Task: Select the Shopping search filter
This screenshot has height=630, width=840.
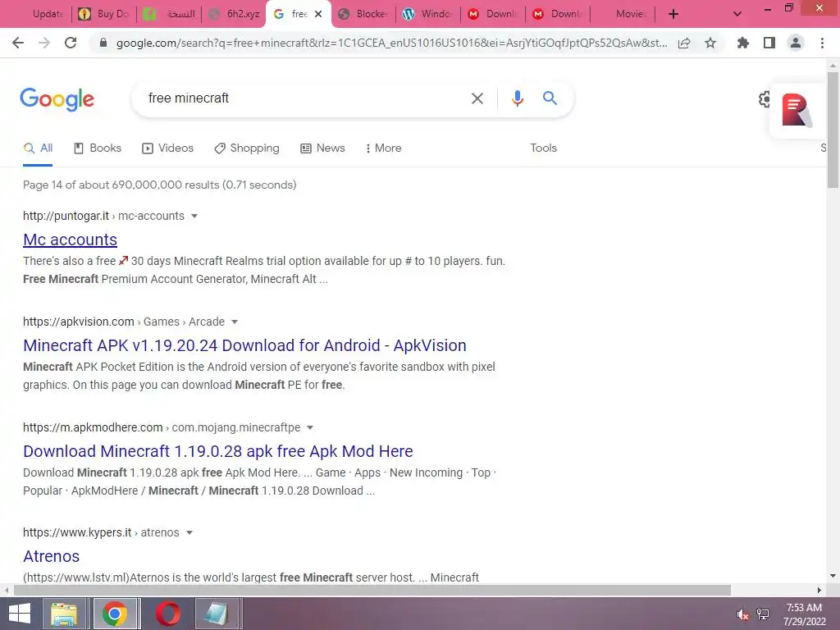Action: pyautogui.click(x=247, y=148)
